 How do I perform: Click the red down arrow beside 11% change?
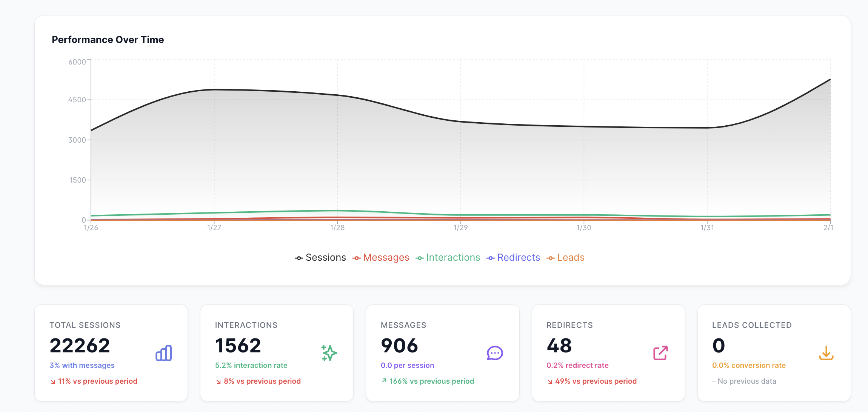coord(53,381)
